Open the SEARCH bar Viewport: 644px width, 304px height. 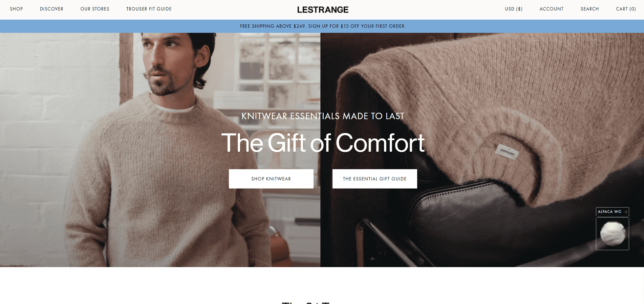point(589,9)
